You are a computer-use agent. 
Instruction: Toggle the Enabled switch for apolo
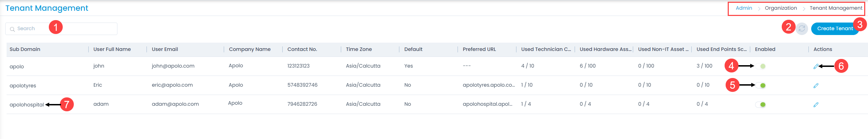[x=761, y=66]
